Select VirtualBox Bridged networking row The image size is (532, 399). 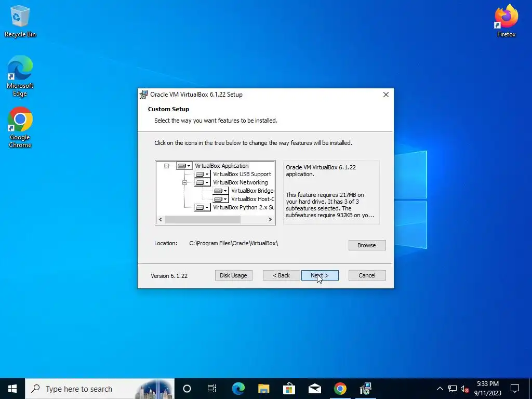(252, 191)
